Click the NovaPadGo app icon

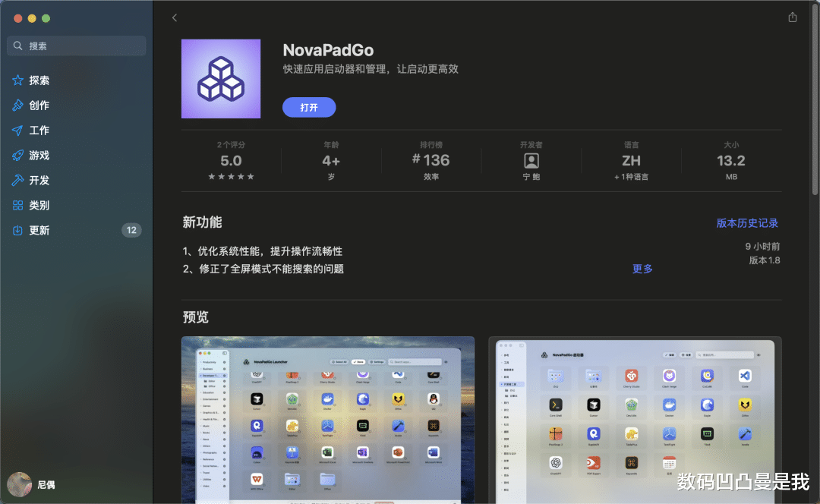(221, 79)
